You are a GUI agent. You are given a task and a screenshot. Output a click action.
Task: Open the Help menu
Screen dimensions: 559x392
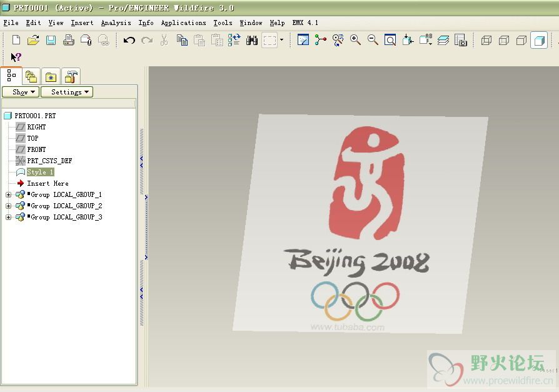[277, 23]
